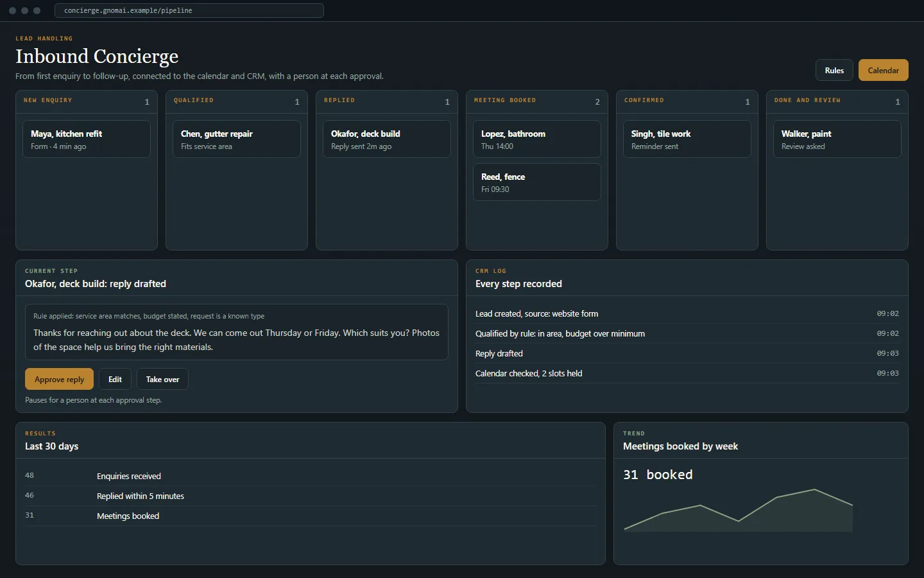This screenshot has height=578, width=924.
Task: Click the Meeting Booked column header
Action: (x=537, y=101)
